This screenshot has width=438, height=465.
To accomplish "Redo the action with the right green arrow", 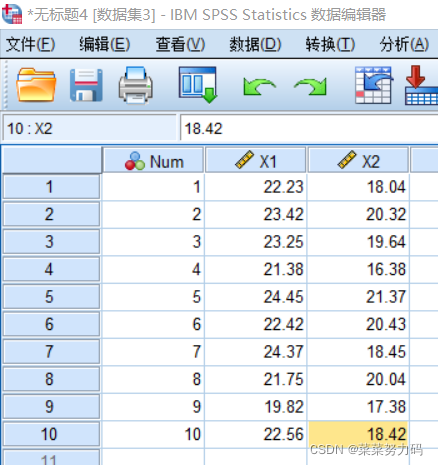I will point(310,87).
